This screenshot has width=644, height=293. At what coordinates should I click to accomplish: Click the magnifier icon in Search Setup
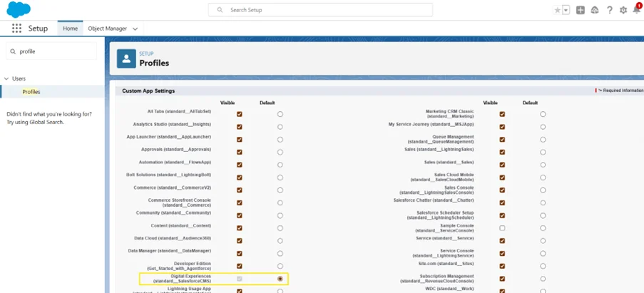coord(220,10)
